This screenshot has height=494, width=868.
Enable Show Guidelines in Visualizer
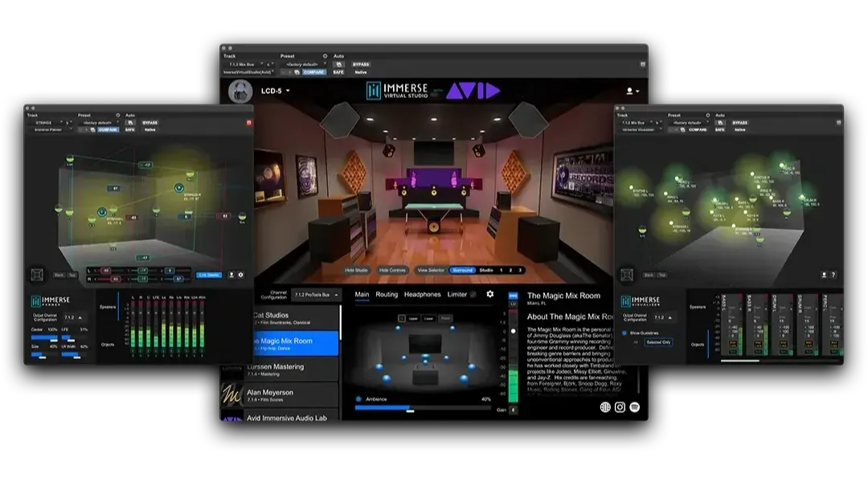pyautogui.click(x=624, y=333)
